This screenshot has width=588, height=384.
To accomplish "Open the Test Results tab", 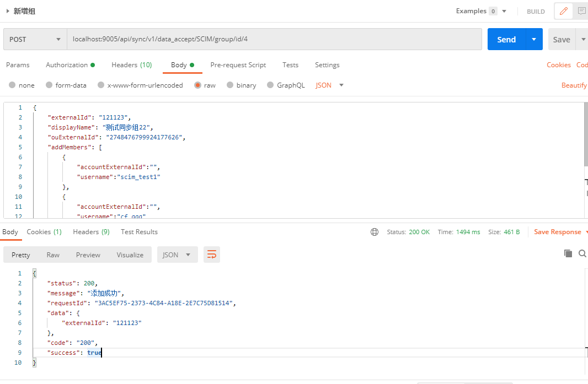I will 139,232.
